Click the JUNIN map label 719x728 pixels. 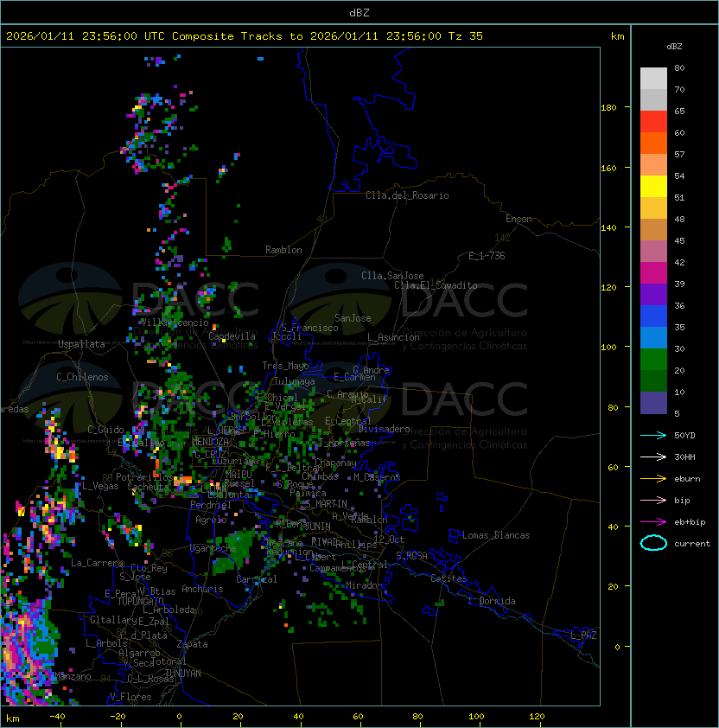click(x=317, y=526)
